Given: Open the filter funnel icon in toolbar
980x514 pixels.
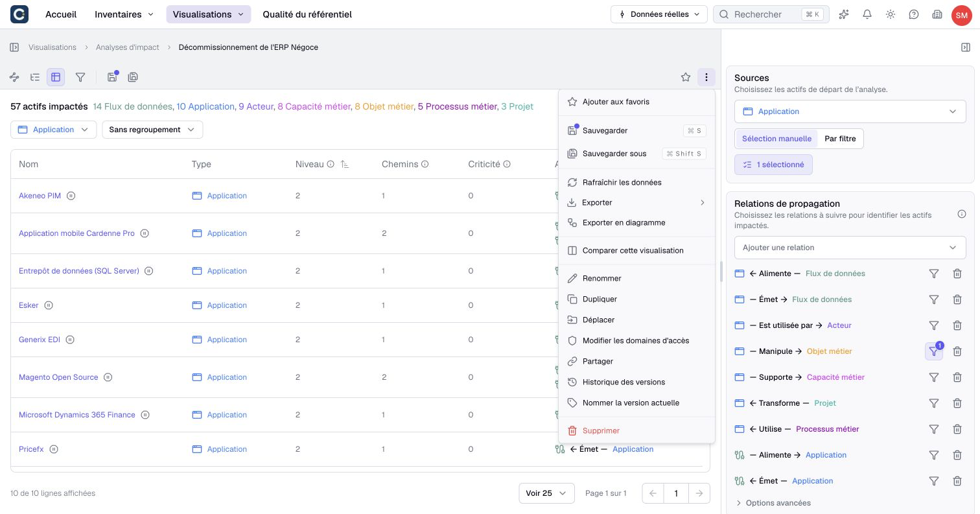Looking at the screenshot, I should click(x=80, y=77).
